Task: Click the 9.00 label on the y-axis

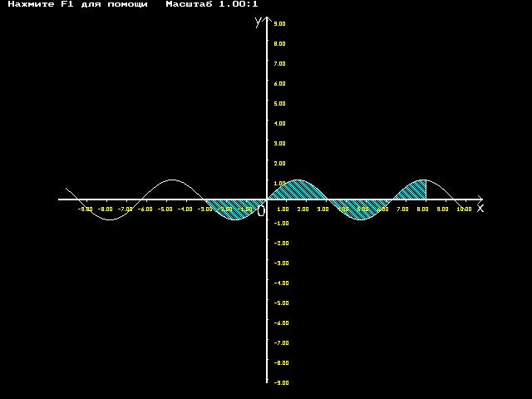Action: click(x=279, y=24)
